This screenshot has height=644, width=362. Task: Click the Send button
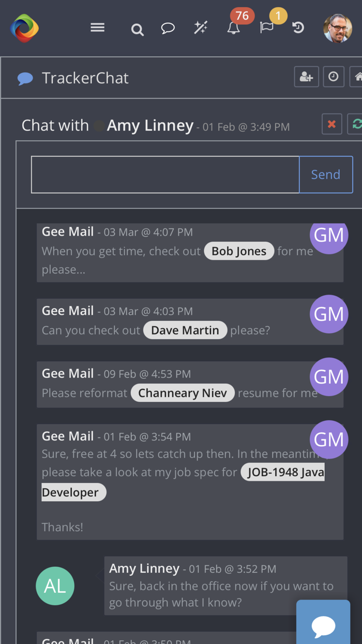click(x=326, y=174)
